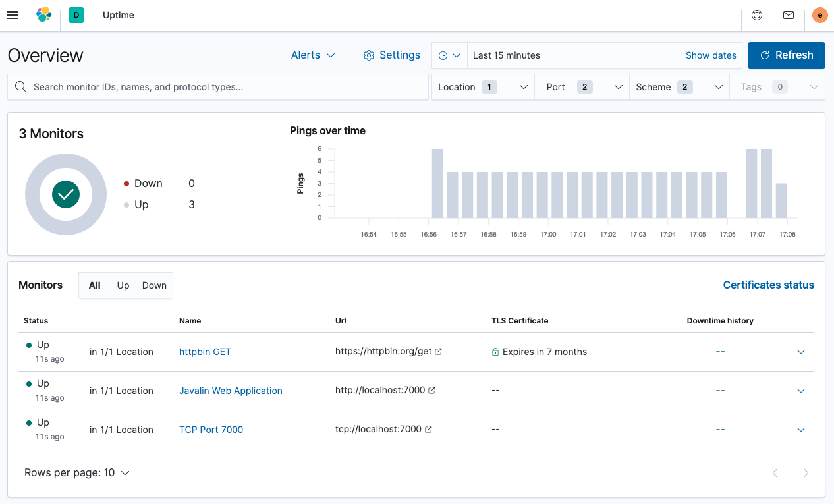834x504 pixels.
Task: Open Certificates status
Action: tap(768, 285)
